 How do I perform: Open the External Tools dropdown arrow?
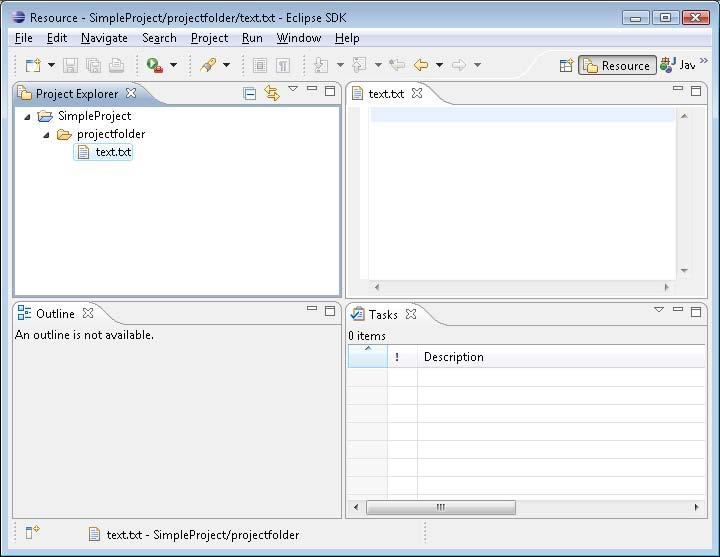tap(174, 65)
